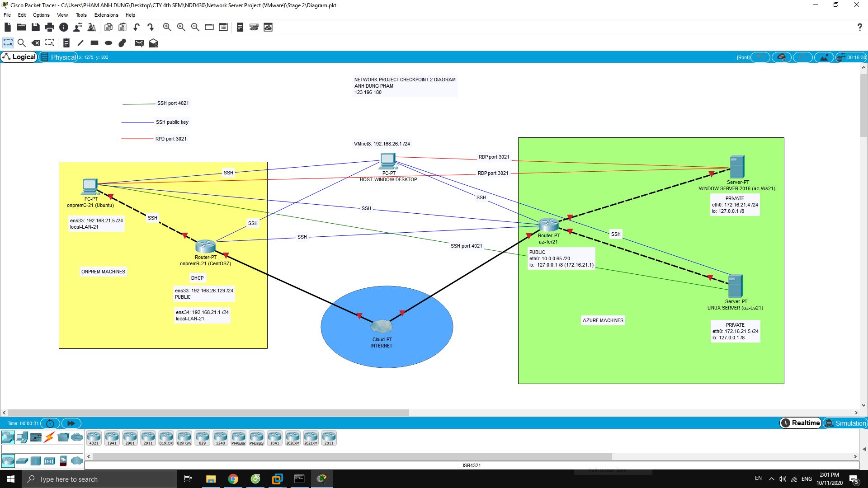Select the Resize Shape tool

pyautogui.click(x=50, y=43)
